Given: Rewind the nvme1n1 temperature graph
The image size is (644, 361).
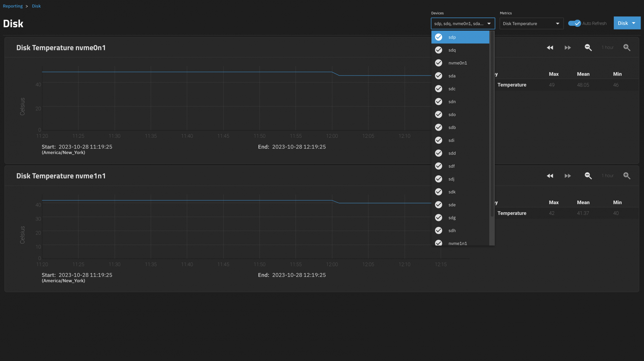Looking at the screenshot, I should (550, 176).
